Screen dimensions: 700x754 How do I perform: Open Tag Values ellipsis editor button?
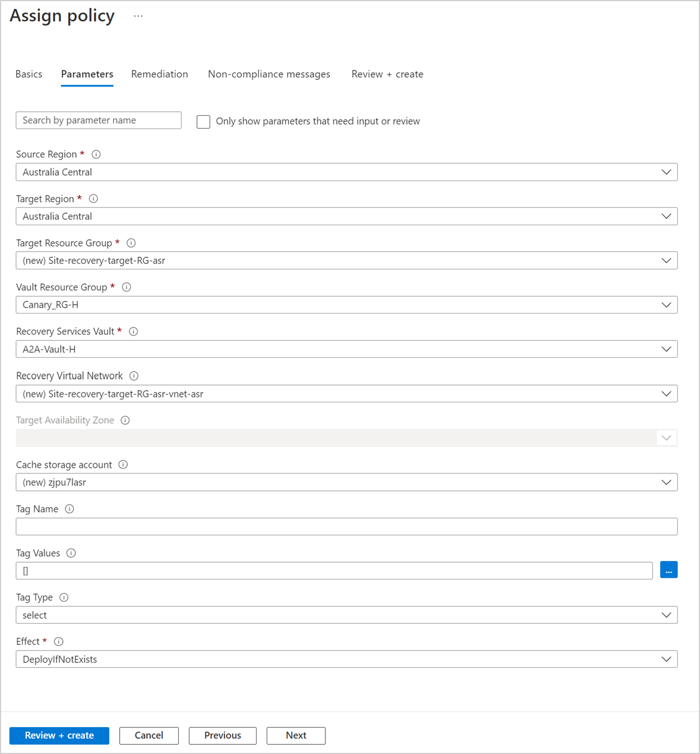click(669, 570)
